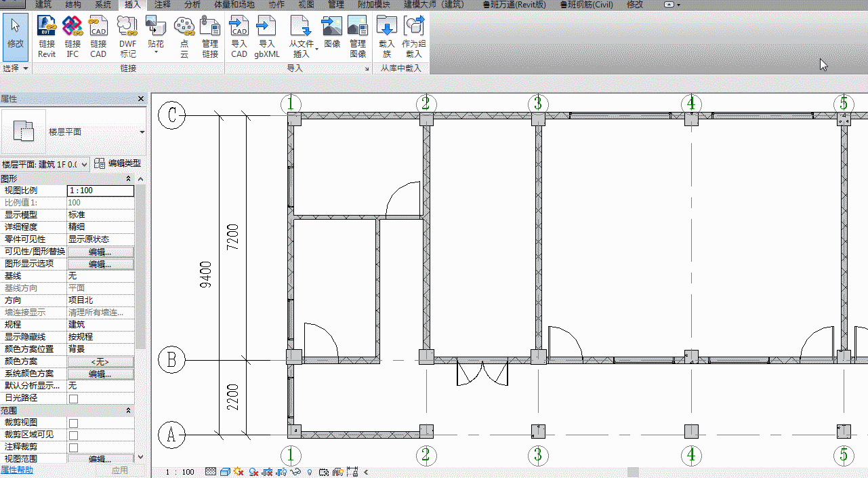This screenshot has width=868, height=478.
Task: Click the 编辑类型 button
Action: [x=117, y=163]
